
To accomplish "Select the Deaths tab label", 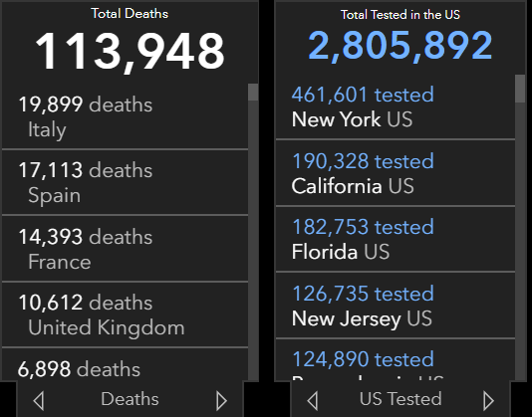I will pos(130,399).
